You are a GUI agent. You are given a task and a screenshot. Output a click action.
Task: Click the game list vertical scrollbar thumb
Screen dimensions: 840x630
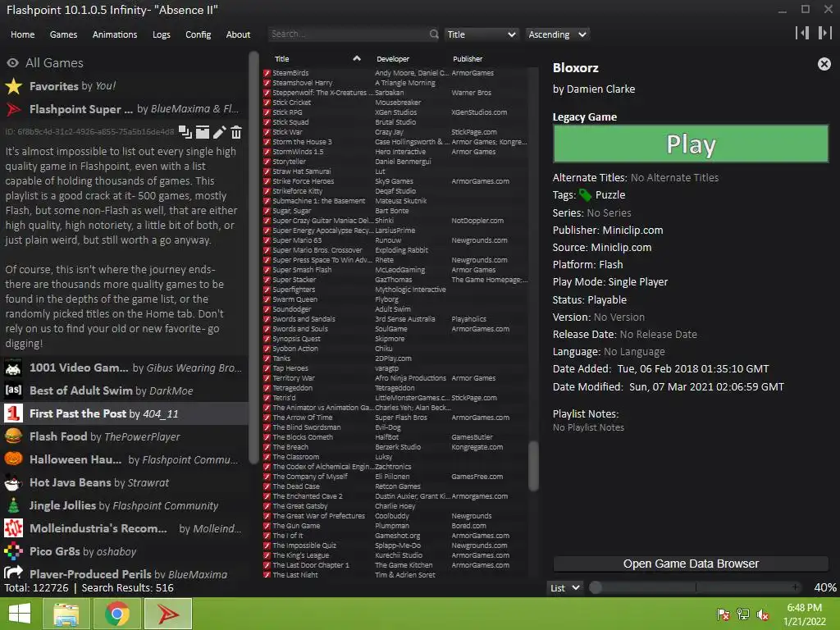[533, 466]
